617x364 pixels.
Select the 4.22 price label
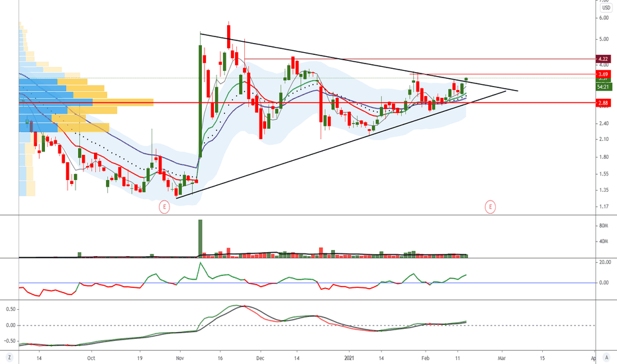pos(603,59)
